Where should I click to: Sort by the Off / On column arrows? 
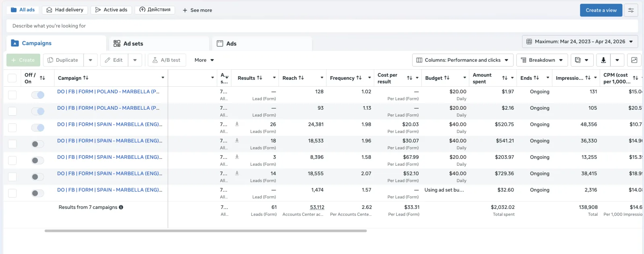click(42, 78)
